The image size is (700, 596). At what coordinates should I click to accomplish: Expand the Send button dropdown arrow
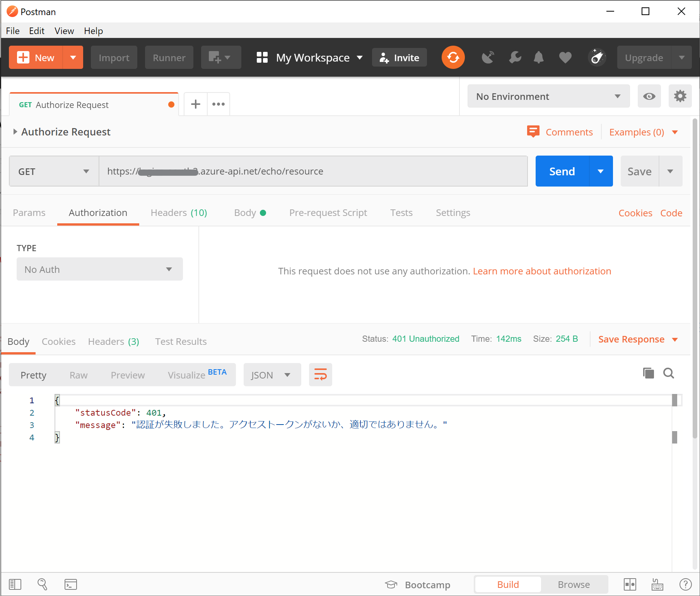(601, 171)
